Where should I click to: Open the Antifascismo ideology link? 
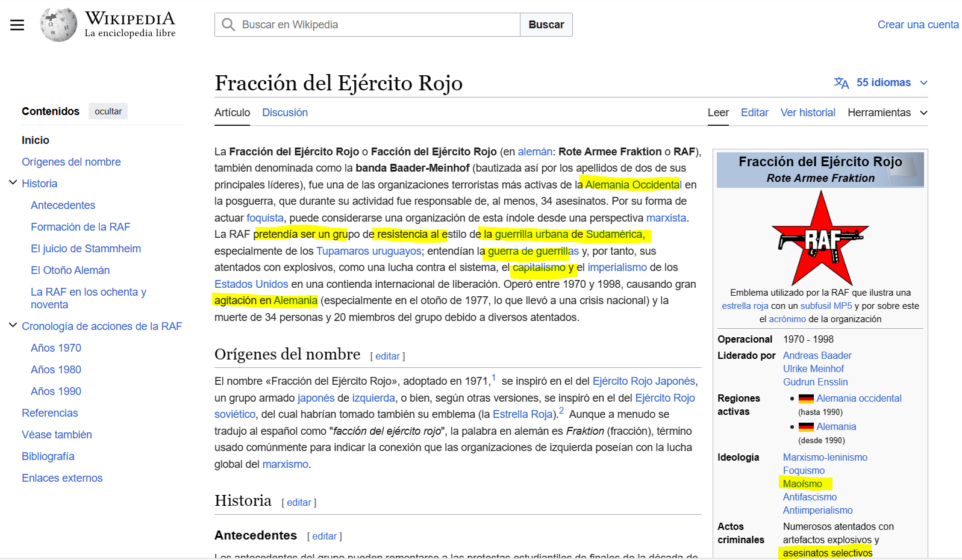pyautogui.click(x=810, y=497)
